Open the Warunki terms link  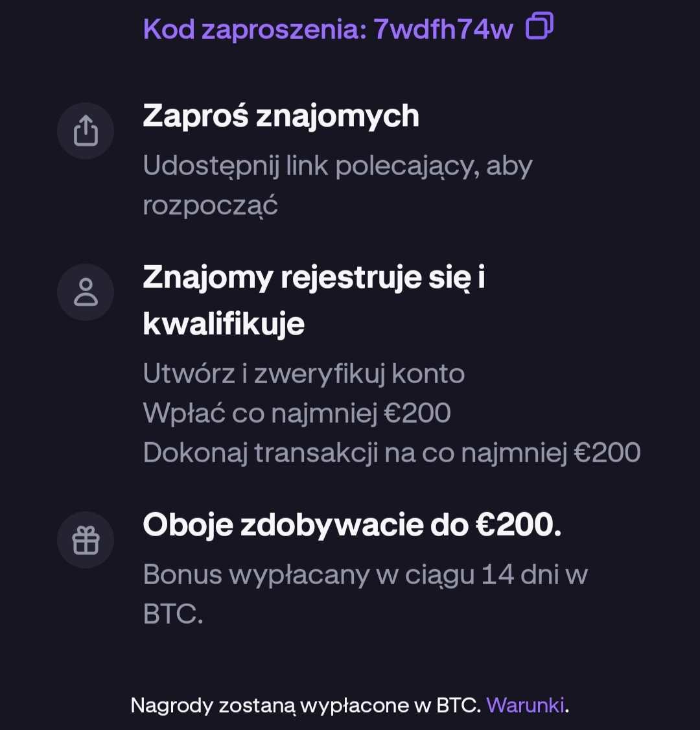(525, 705)
